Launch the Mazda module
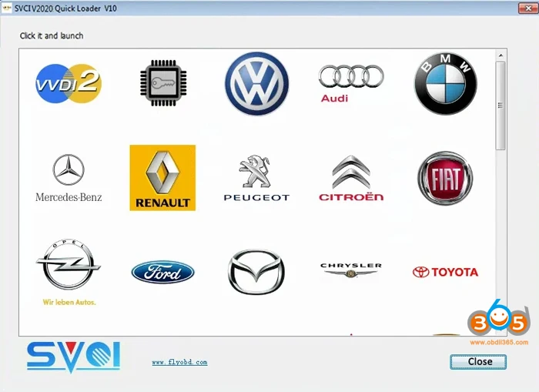 tap(256, 272)
